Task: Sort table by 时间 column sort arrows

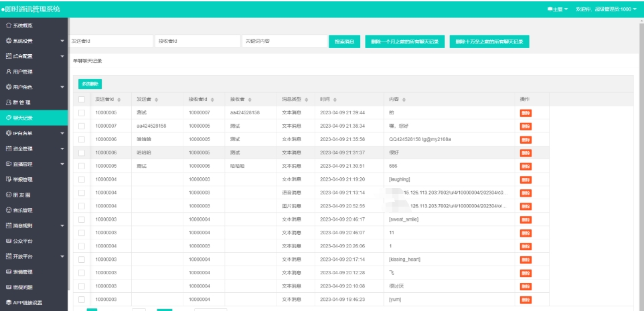Action: [x=335, y=100]
